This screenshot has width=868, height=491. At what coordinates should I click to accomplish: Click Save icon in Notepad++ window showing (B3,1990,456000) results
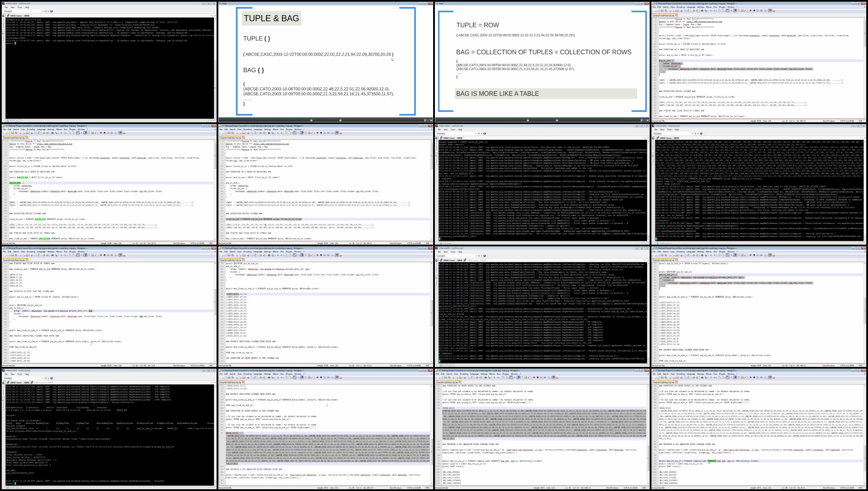[x=445, y=377]
